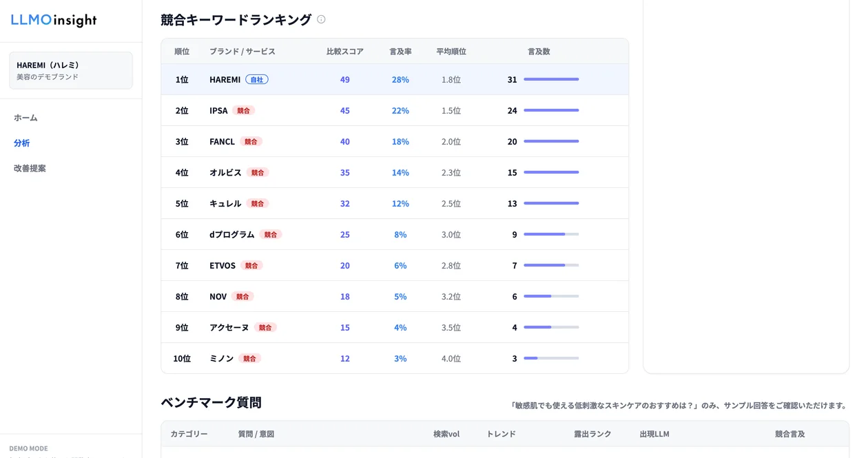The width and height of the screenshot is (868, 458).
Task: Click the ベンチマーク質問 section heading
Action: (x=211, y=402)
